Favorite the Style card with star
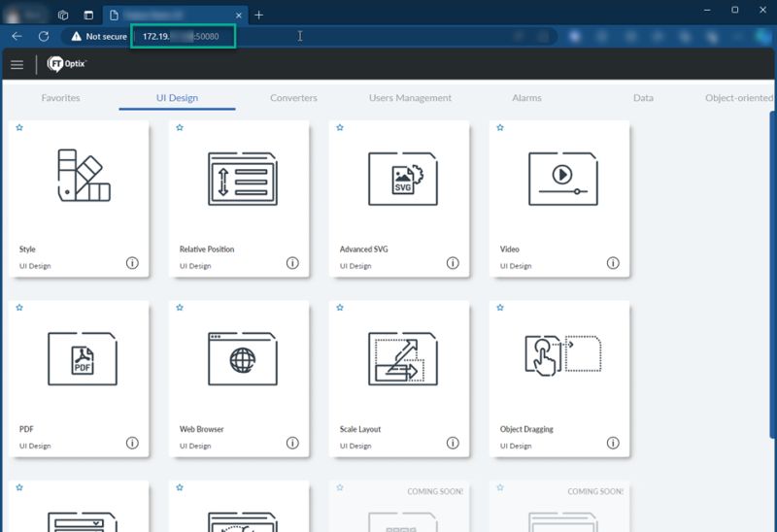The image size is (777, 532). pos(19,127)
